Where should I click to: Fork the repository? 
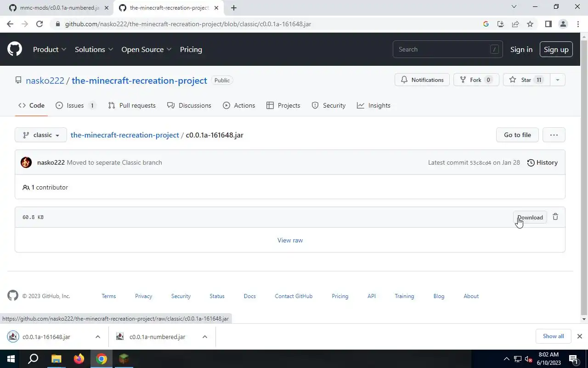point(476,80)
